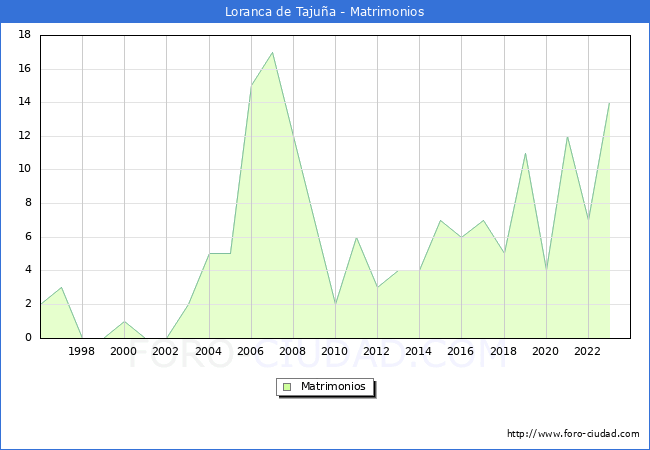Image resolution: width=650 pixels, height=450 pixels.
Task: Click the chart title 'Loranca de Tajuña - Matrimonios'
Action: 325,11
